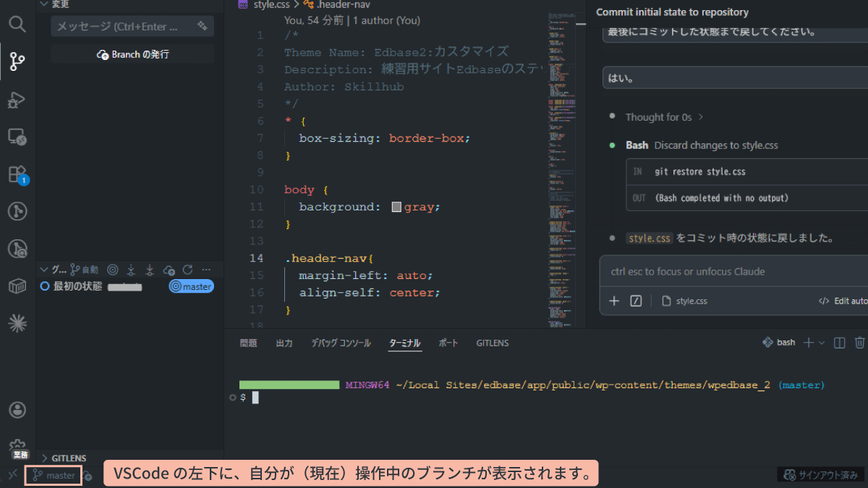Open the Claude Code starburst icon

point(17,324)
